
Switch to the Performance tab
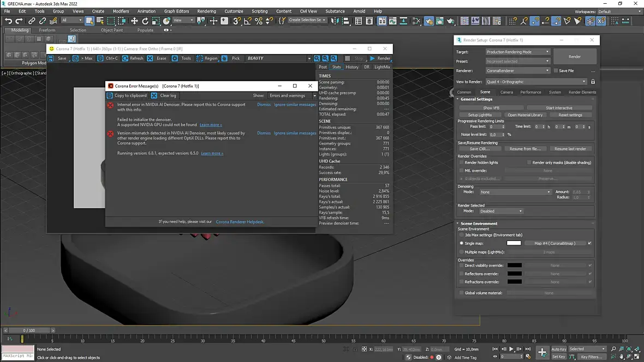pos(530,92)
